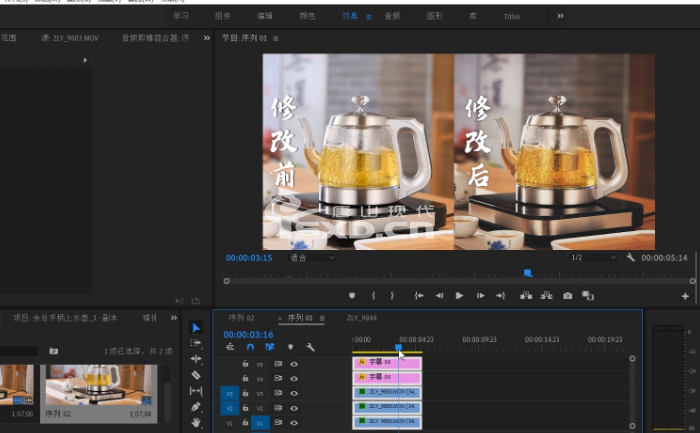Hide track V2 with eye icon

(294, 408)
